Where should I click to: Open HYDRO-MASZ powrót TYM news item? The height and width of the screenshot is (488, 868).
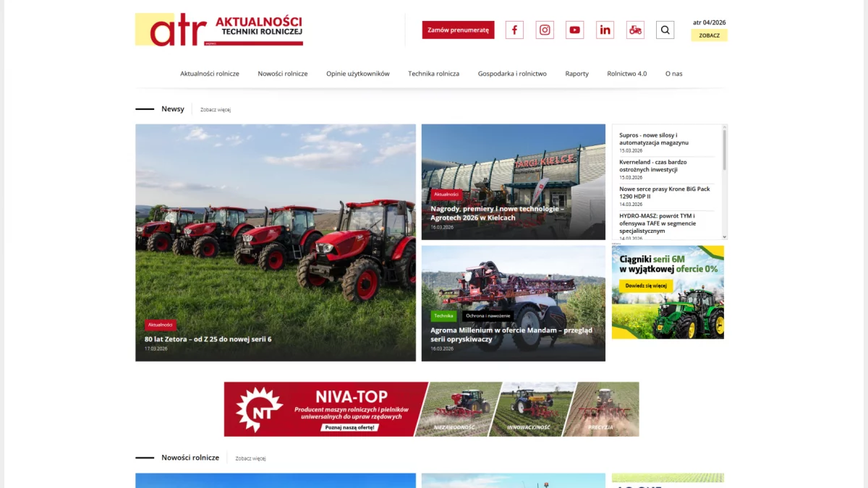658,223
